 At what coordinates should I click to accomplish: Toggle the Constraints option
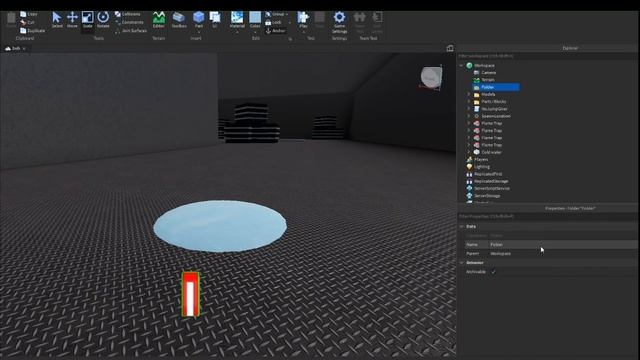tap(129, 22)
